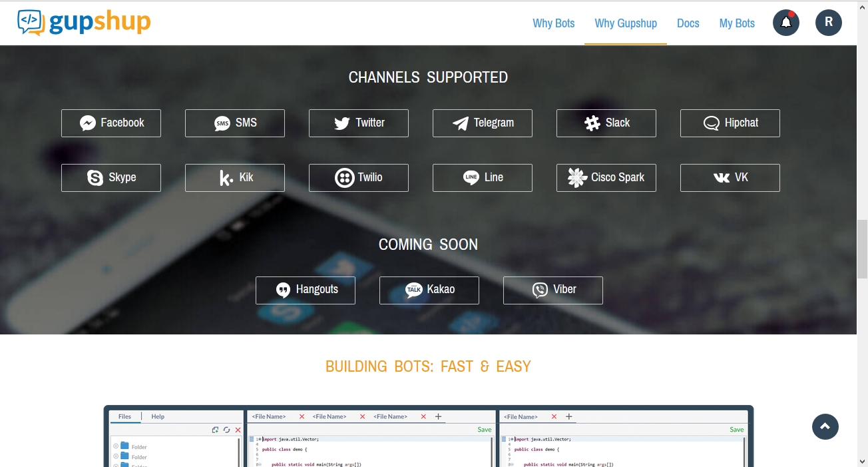Select the Hangouts coming soon button

[306, 290]
